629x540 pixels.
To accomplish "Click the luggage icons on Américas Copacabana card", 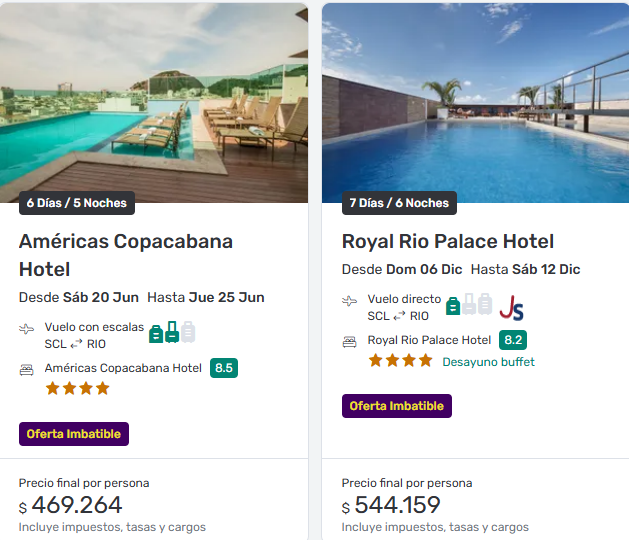I will (x=171, y=332).
